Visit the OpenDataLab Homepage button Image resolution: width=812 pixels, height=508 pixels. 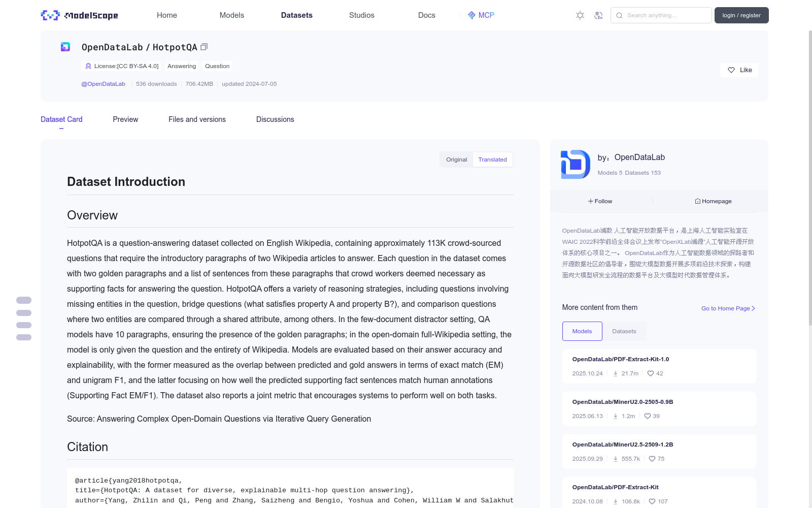(713, 201)
